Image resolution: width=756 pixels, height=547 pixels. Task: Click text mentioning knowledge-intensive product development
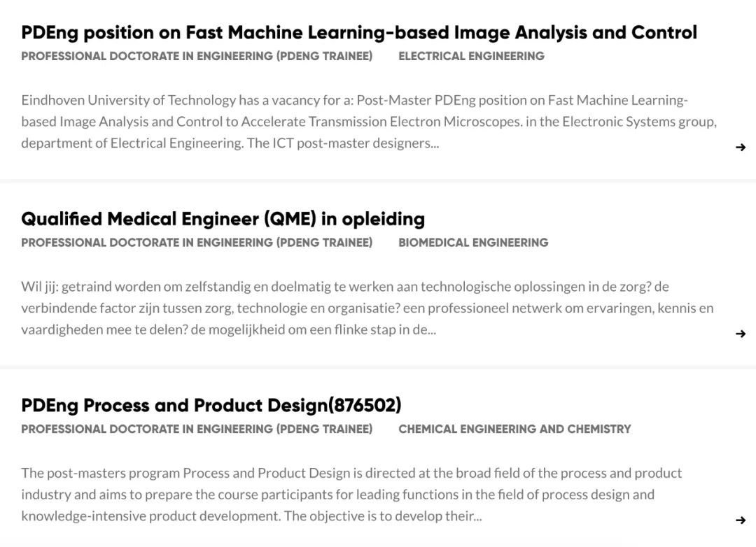251,516
